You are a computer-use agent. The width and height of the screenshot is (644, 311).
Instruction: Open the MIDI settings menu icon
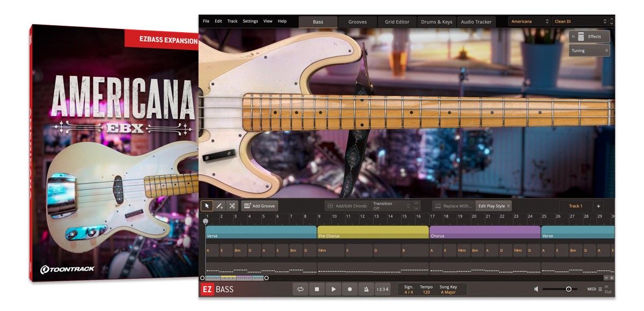click(x=600, y=289)
